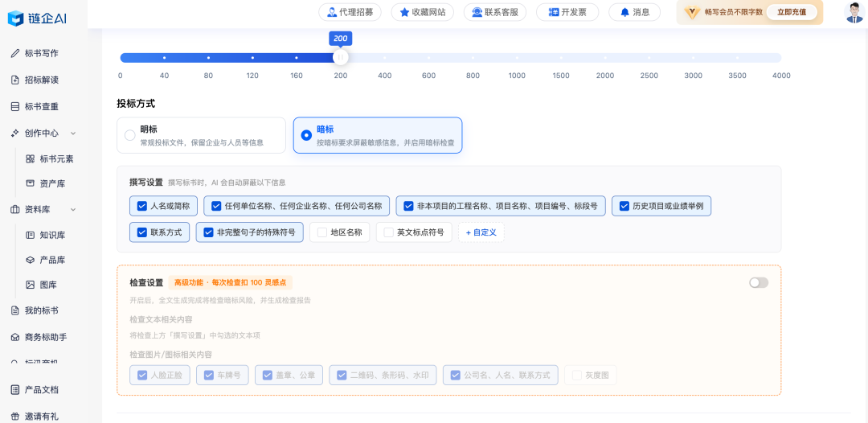
Task: Uncheck 任何单位名称、任何企业名称 checkbox
Action: [x=216, y=207]
